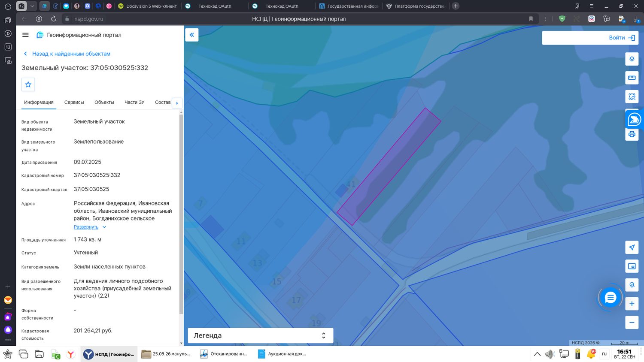
Task: Switch the keyboard language ru indicator
Action: pos(604,354)
